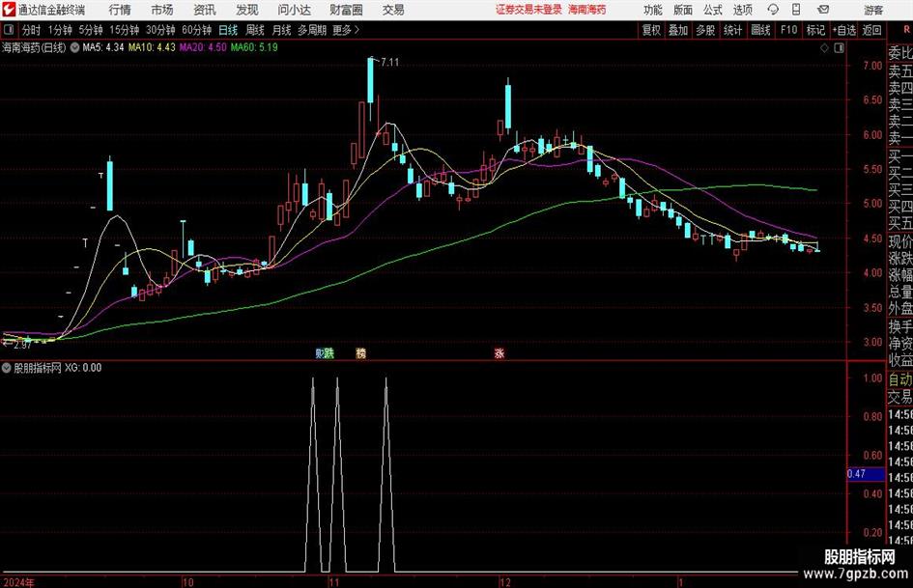The width and height of the screenshot is (913, 588).
Task: Open the 选项 menu
Action: (742, 10)
